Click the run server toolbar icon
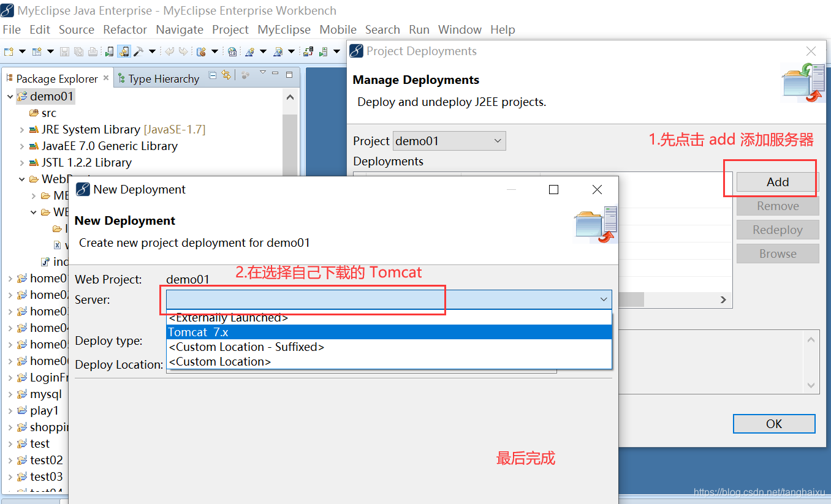The image size is (831, 504). [324, 51]
